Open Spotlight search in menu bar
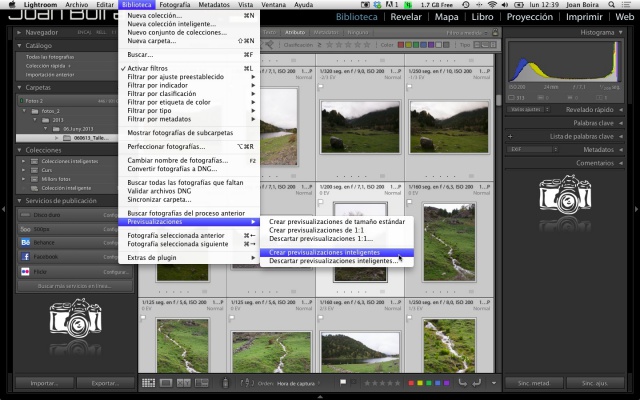Screen dimensions: 640x400 [x=611, y=4]
